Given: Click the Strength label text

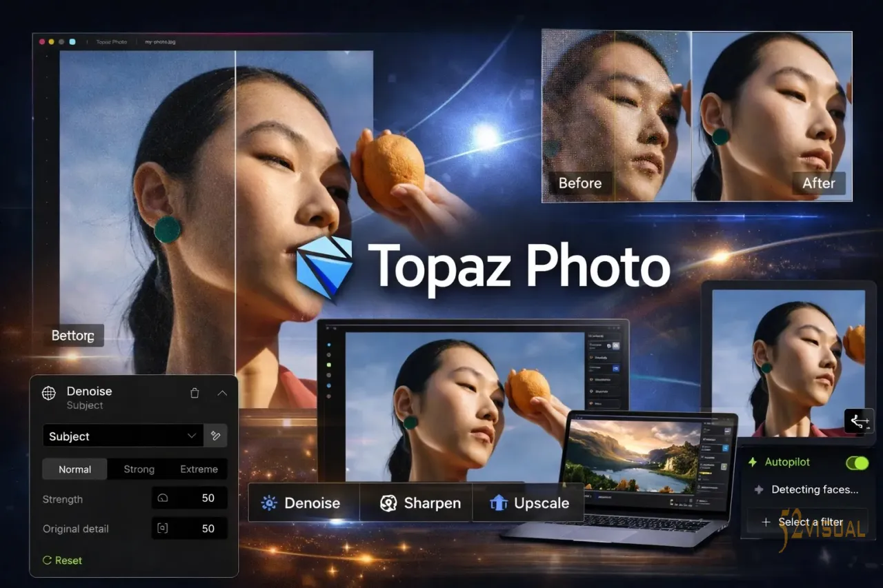Looking at the screenshot, I should click(62, 499).
